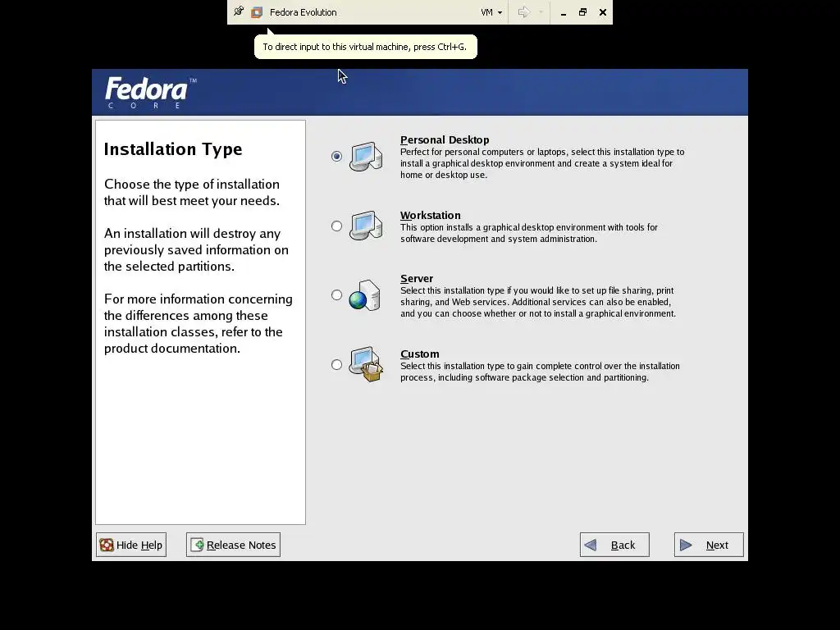Click the Workstation heading text
The width and height of the screenshot is (840, 630).
click(x=430, y=216)
